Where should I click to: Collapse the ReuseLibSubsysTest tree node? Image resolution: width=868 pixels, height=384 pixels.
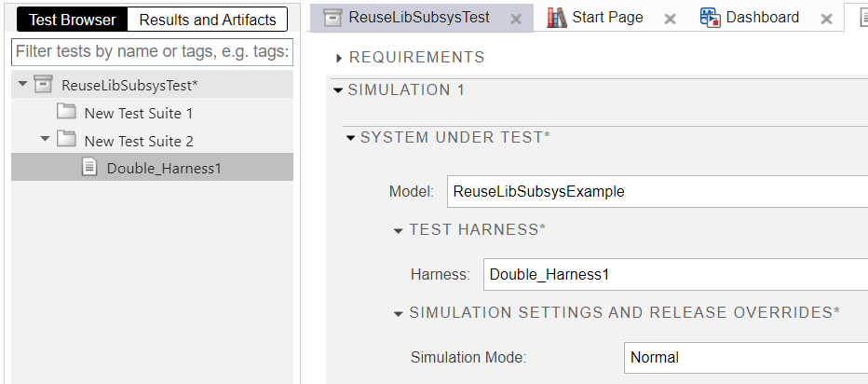click(22, 85)
